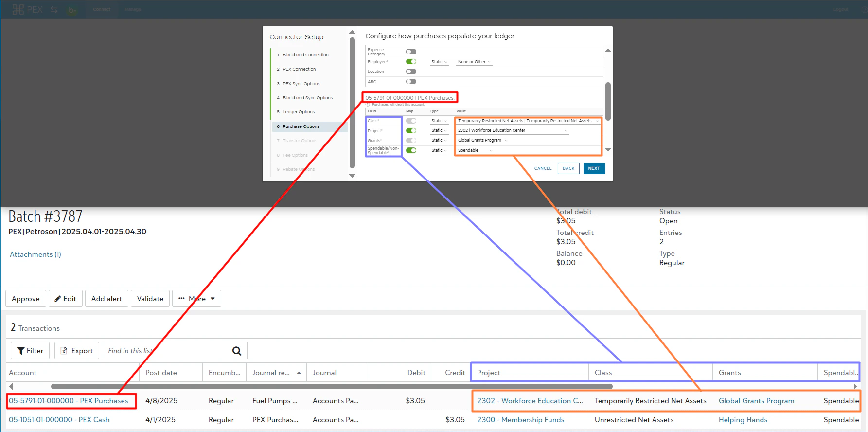
Task: Click the pencil icon on Edit
Action: tap(58, 299)
